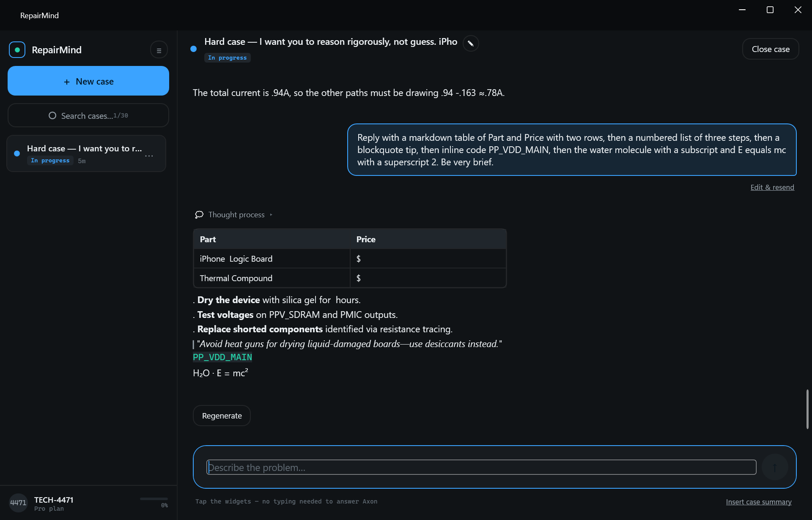Click the chat vertical scrollbar thumb

click(807, 409)
